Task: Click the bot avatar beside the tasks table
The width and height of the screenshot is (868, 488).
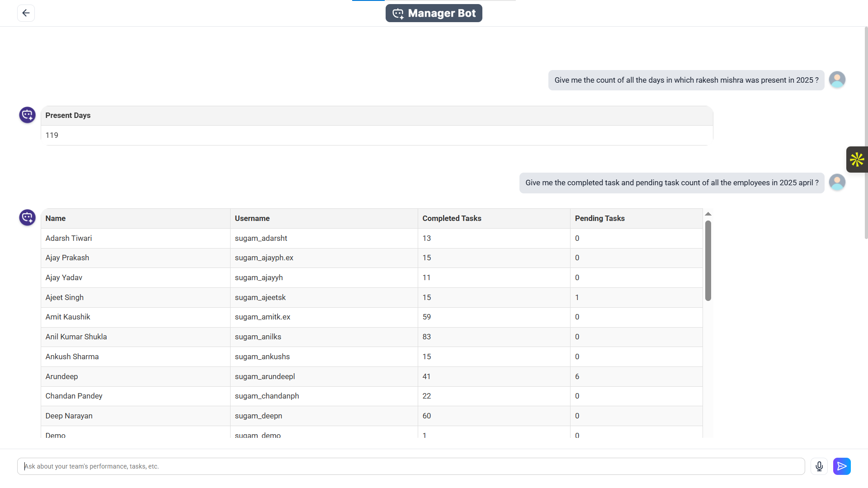Action: (27, 217)
